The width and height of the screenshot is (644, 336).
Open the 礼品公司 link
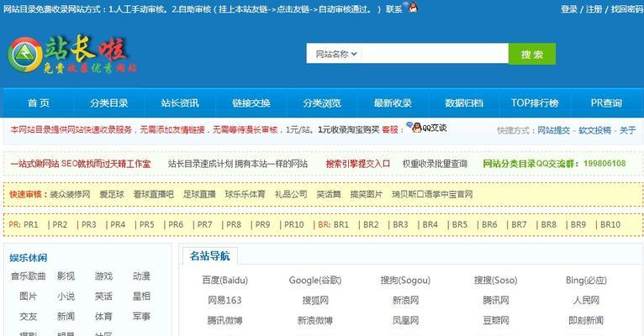pos(291,194)
